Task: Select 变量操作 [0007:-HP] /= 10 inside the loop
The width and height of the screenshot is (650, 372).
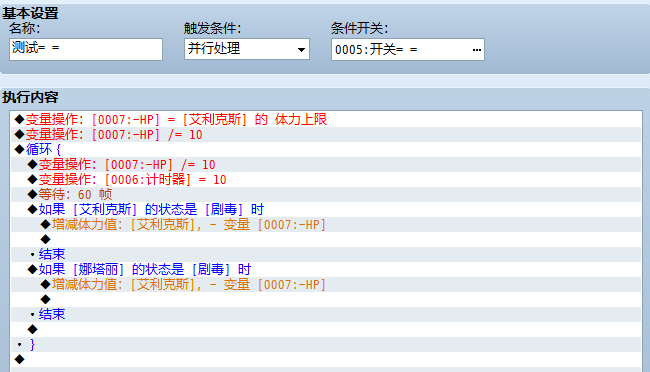Action: (325, 165)
